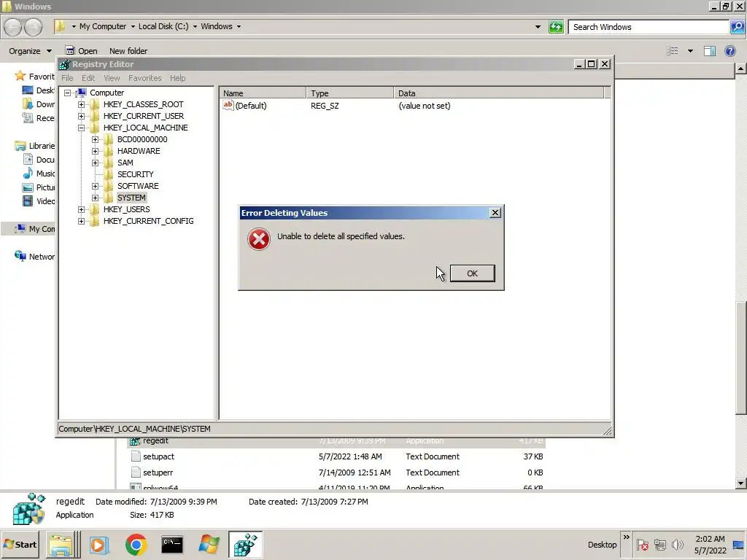Screen dimensions: 747x560
Task: Select Music in Explorer navigation pane
Action: point(40,174)
